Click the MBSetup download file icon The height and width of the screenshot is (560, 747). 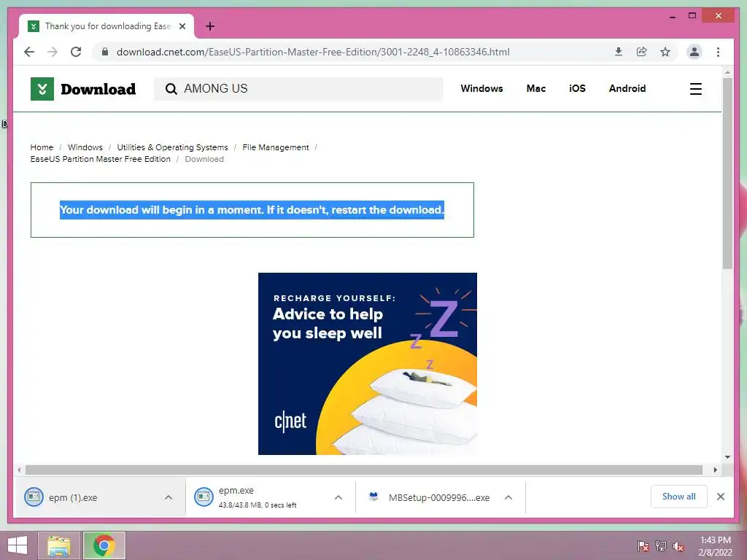tap(373, 497)
